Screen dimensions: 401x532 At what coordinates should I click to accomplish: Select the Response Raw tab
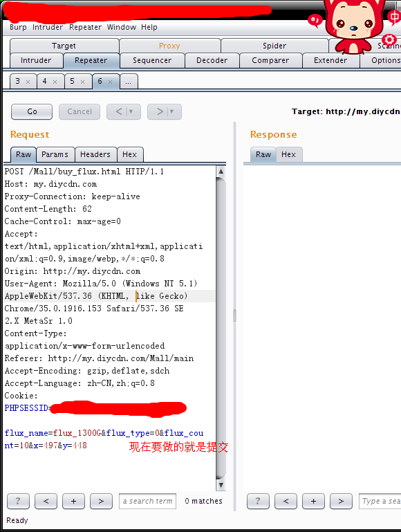click(x=263, y=155)
